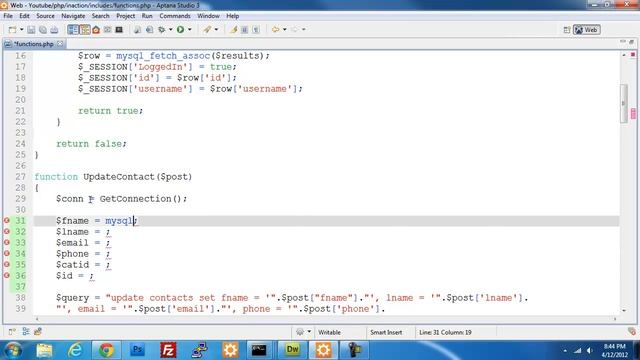Open the Project menu
Image resolution: width=640 pixels, height=360 pixels.
click(x=126, y=16)
